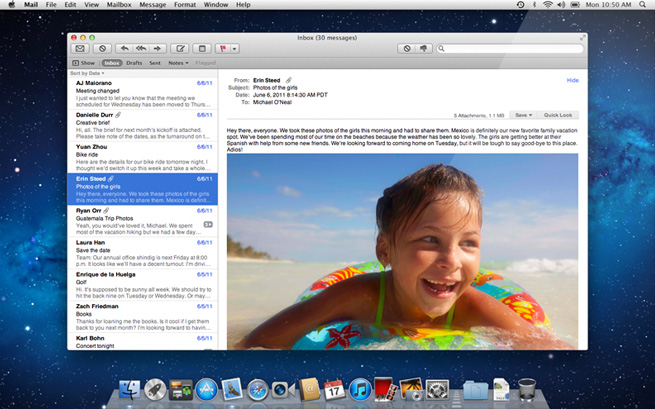The height and width of the screenshot is (409, 655).
Task: Open Enrique de la Huelga's Golf message
Action: [142, 285]
